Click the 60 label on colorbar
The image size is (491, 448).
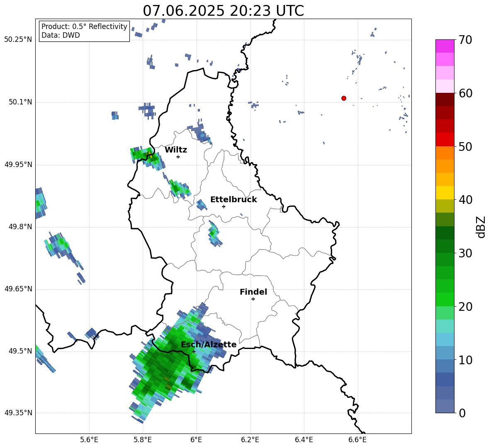tap(465, 93)
